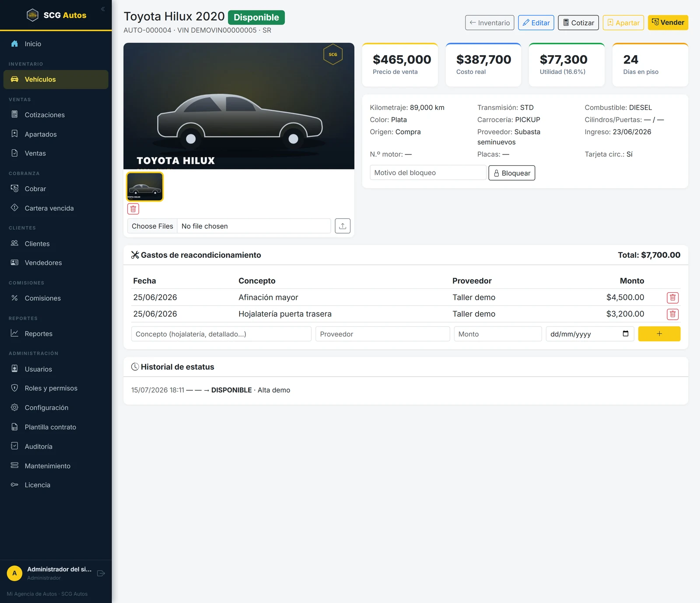The height and width of the screenshot is (603, 700).
Task: Open Configuración settings
Action: click(56, 407)
